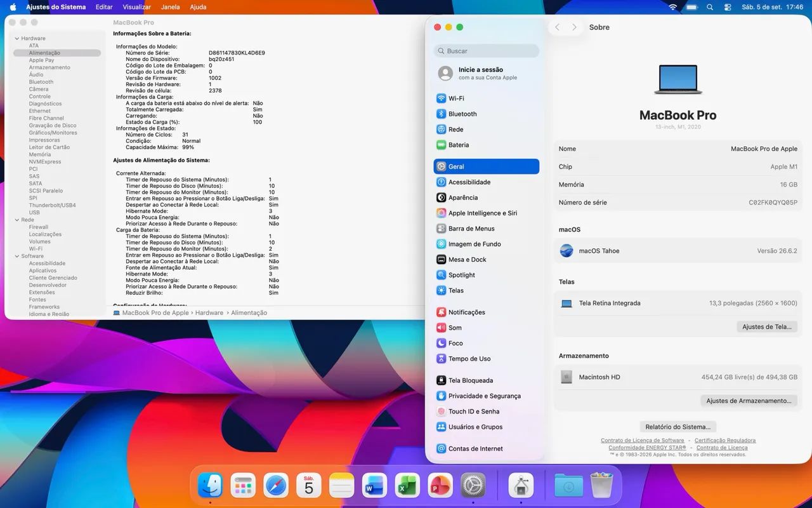Image resolution: width=812 pixels, height=508 pixels.
Task: Select Bluetooth in System Information hardware list
Action: click(41, 82)
